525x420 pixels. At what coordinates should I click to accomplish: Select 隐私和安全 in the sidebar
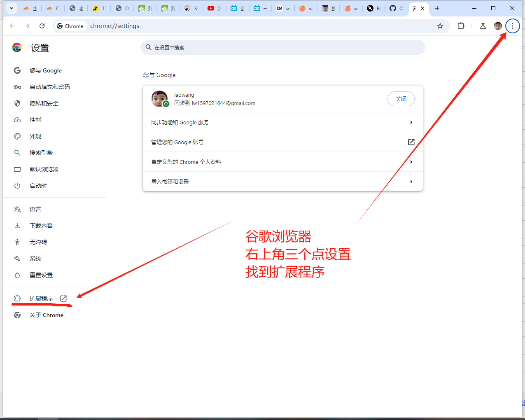44,103
